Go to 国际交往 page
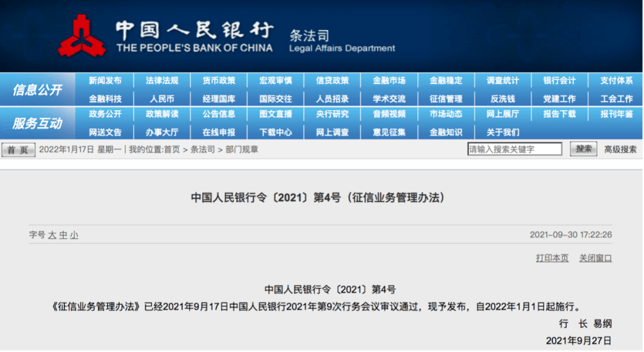 tap(275, 99)
